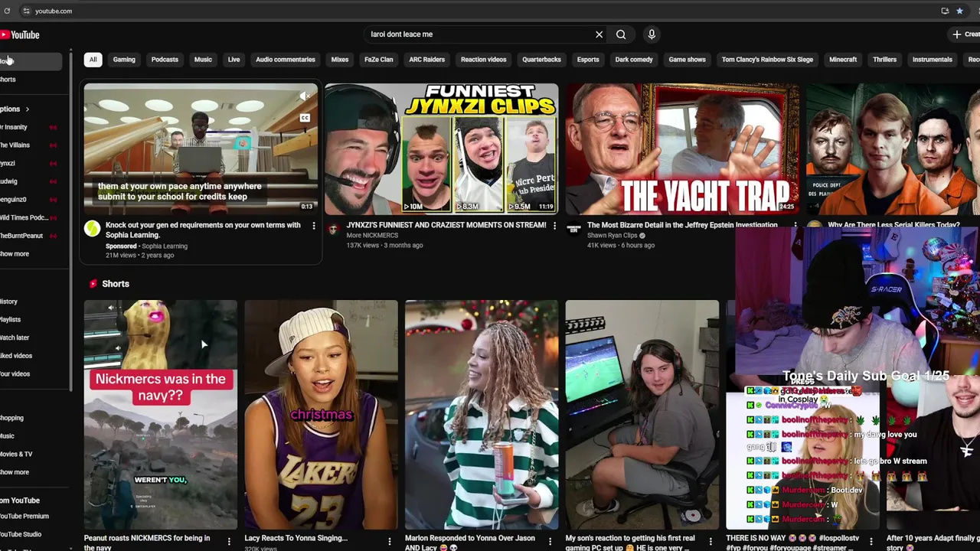980x551 pixels.
Task: Play THE YACHT TRAP video thumbnail
Action: click(x=682, y=149)
